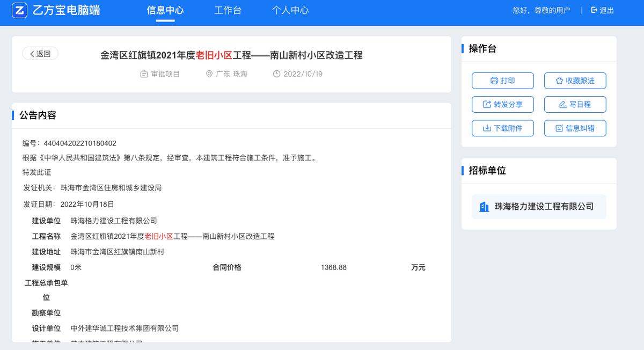
Task: Click the download icon in 下载附件
Action: click(487, 128)
